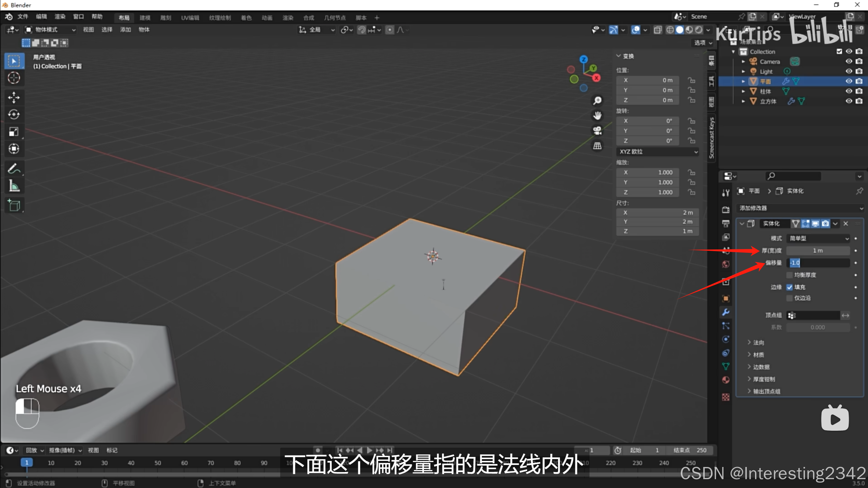Open the 文件 menu
Screen dimensions: 868x488
point(23,17)
